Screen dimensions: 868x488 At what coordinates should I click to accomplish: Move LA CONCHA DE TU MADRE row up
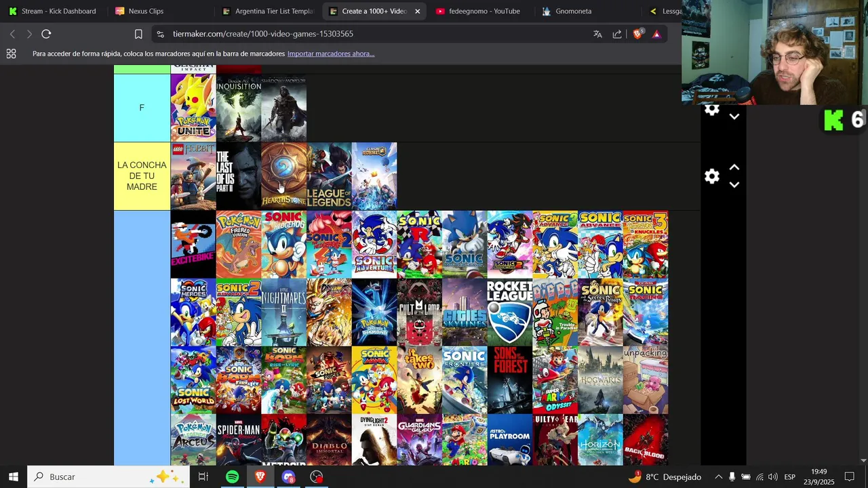734,167
